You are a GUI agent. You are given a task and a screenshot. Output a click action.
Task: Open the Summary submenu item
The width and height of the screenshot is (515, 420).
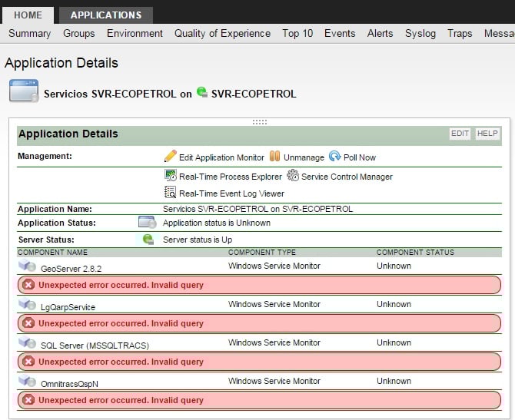click(29, 34)
